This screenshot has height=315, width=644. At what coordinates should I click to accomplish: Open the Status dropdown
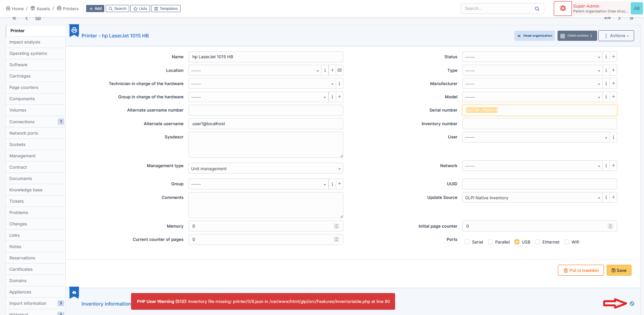[532, 57]
